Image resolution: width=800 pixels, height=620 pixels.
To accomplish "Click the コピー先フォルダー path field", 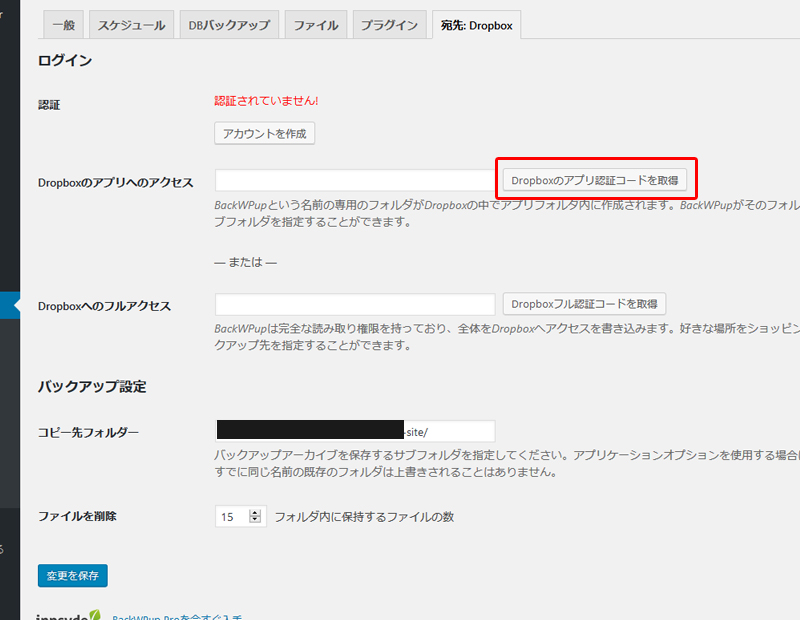I will coord(355,431).
